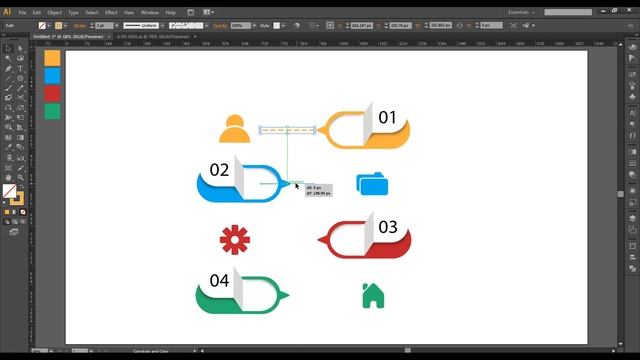Viewport: 640px width, 360px height.
Task: Select the Ellipse shape tool
Action: click(x=20, y=78)
